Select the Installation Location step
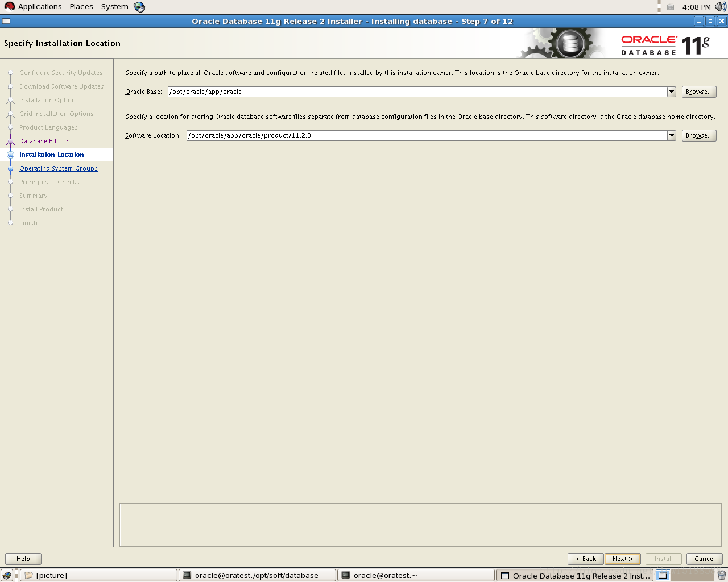728x582 pixels. tap(52, 155)
